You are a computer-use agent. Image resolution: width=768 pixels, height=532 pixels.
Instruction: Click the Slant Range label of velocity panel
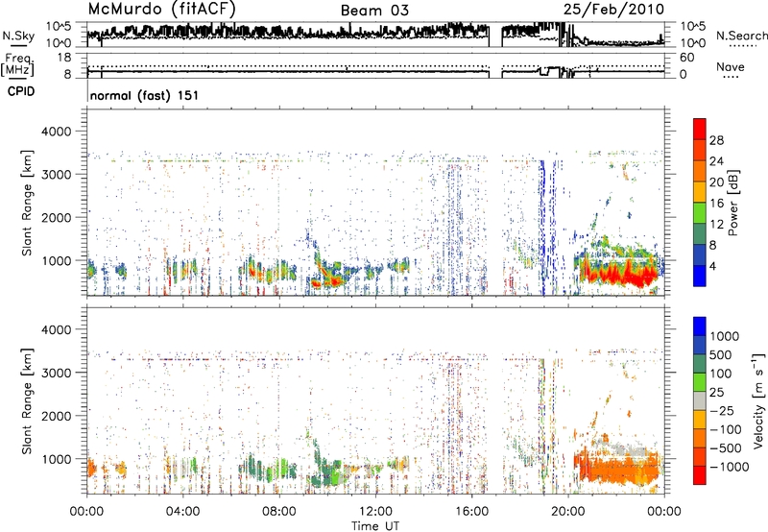click(27, 401)
